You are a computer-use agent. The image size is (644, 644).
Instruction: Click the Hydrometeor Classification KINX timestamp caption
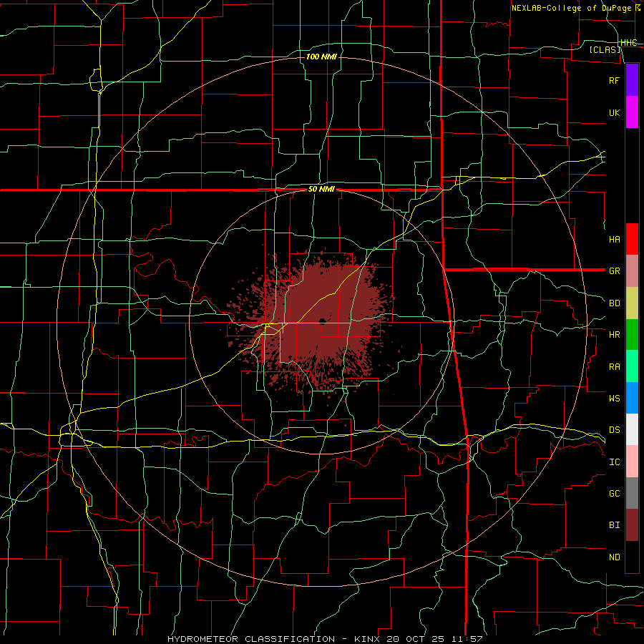click(x=324, y=639)
